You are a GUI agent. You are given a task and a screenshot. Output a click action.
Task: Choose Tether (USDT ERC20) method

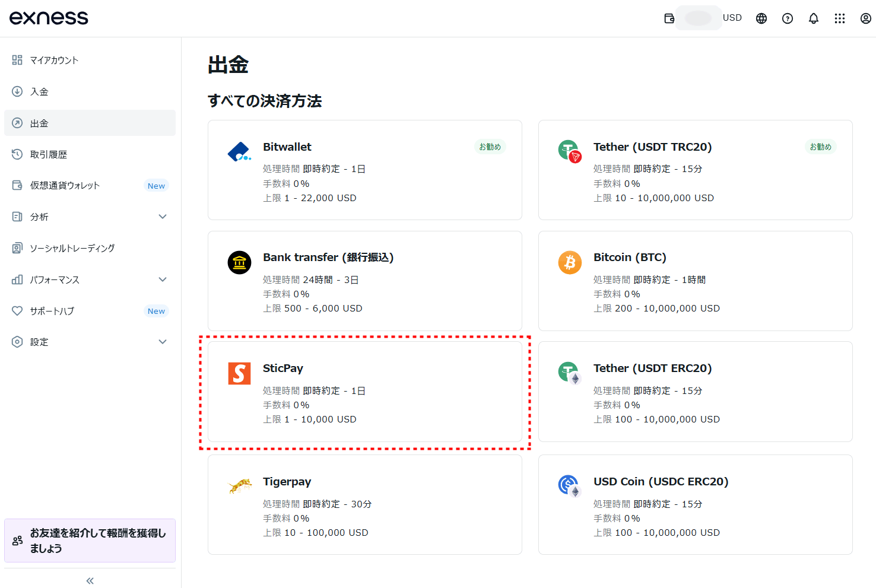(x=696, y=392)
